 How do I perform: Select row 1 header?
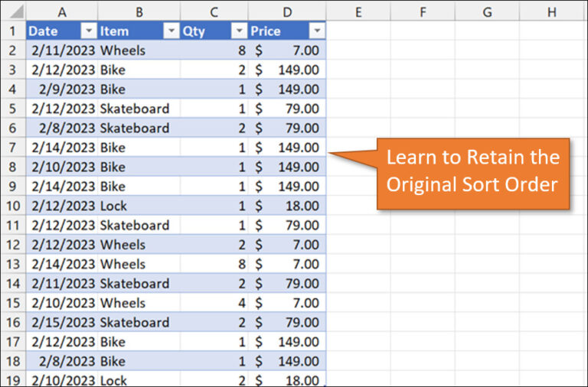tap(13, 31)
